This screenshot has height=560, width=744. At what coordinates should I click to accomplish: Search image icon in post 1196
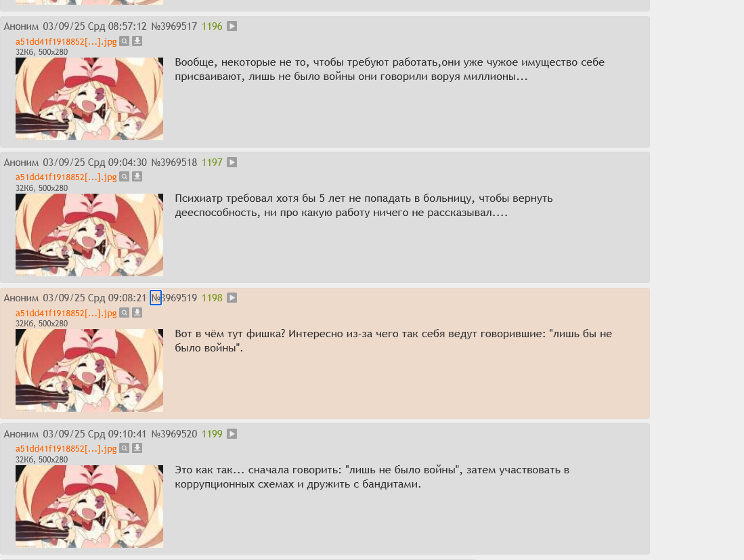coord(125,41)
